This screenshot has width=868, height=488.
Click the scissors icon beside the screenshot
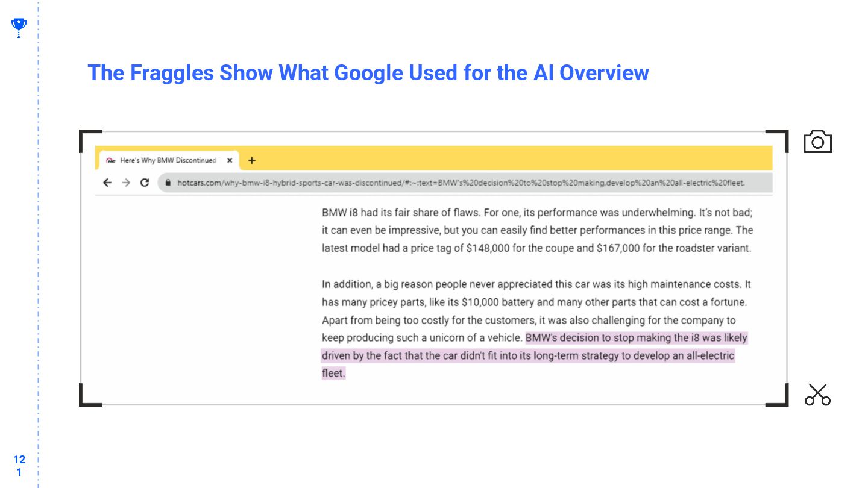click(817, 395)
